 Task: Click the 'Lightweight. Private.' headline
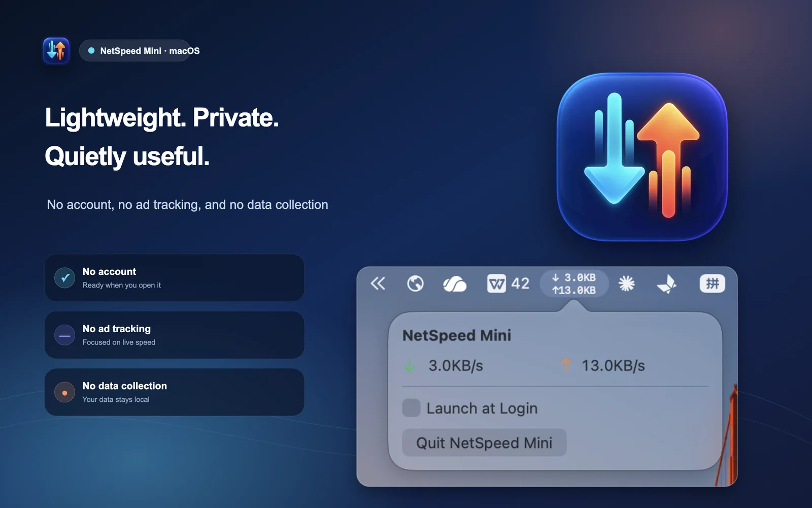pos(162,118)
